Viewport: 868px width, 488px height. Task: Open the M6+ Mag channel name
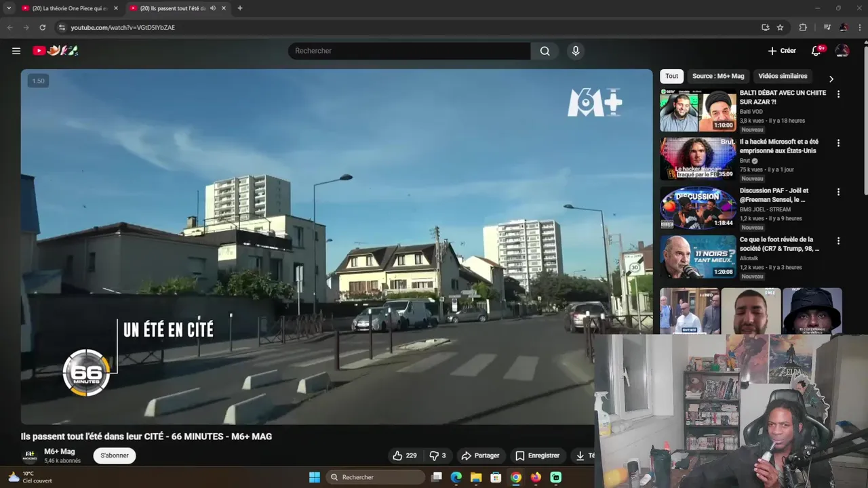(60, 451)
